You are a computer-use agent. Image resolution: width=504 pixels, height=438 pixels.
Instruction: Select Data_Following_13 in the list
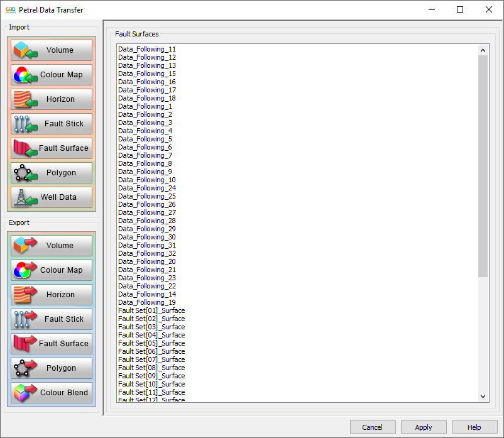pos(147,65)
